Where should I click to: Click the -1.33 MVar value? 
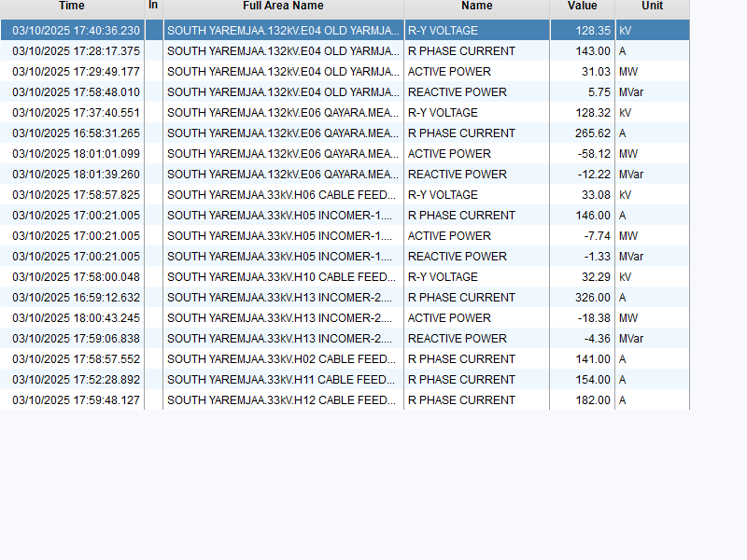tap(583, 256)
